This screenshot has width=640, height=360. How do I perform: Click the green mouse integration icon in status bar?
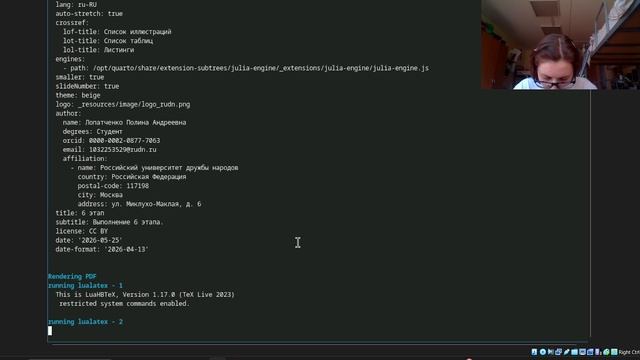tap(606, 352)
